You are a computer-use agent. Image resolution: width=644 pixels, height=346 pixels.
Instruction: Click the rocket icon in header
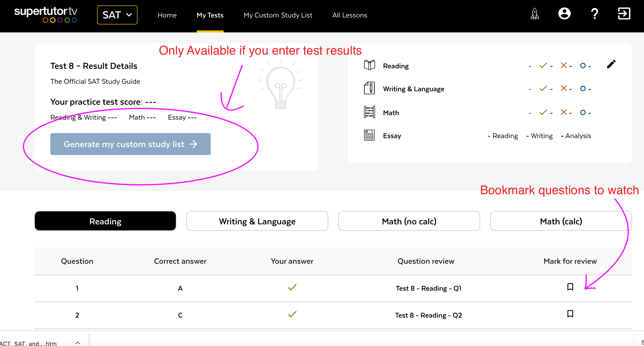tap(534, 14)
